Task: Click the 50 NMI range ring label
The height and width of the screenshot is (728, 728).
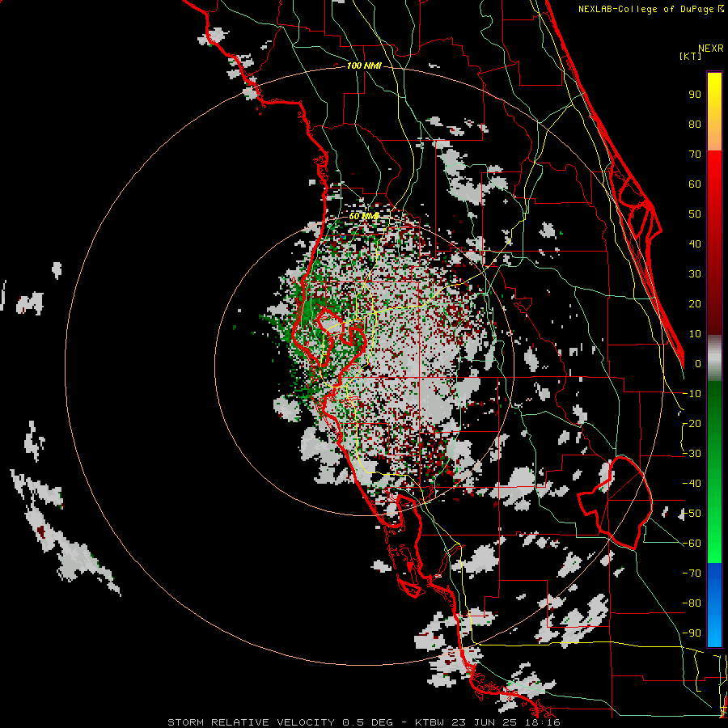Action: point(363,216)
